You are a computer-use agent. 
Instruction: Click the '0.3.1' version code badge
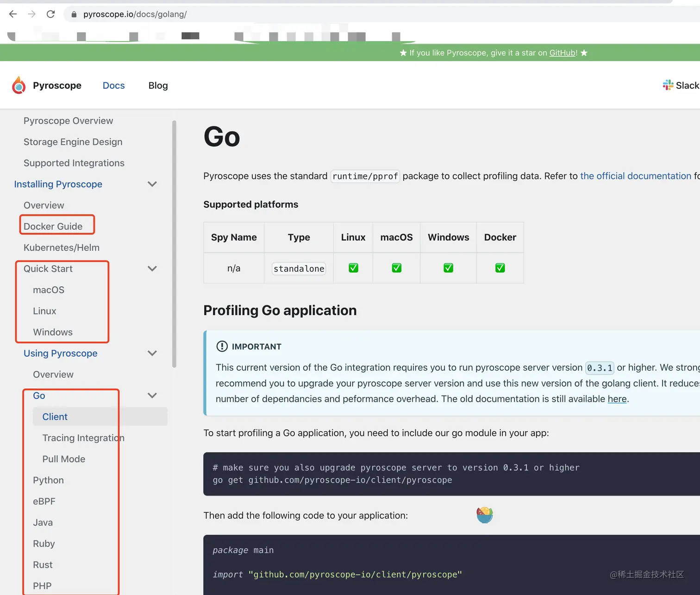click(600, 368)
